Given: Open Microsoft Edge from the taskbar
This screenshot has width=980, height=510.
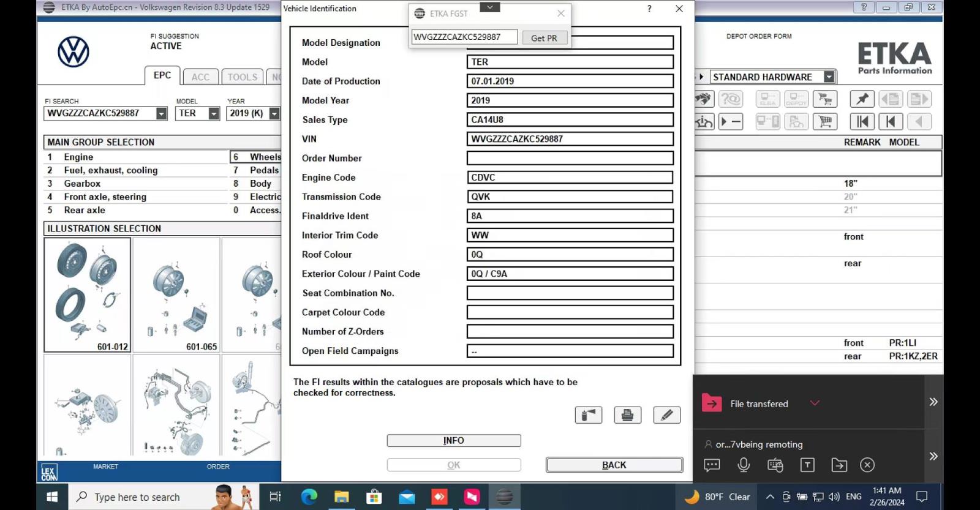Looking at the screenshot, I should pos(309,497).
